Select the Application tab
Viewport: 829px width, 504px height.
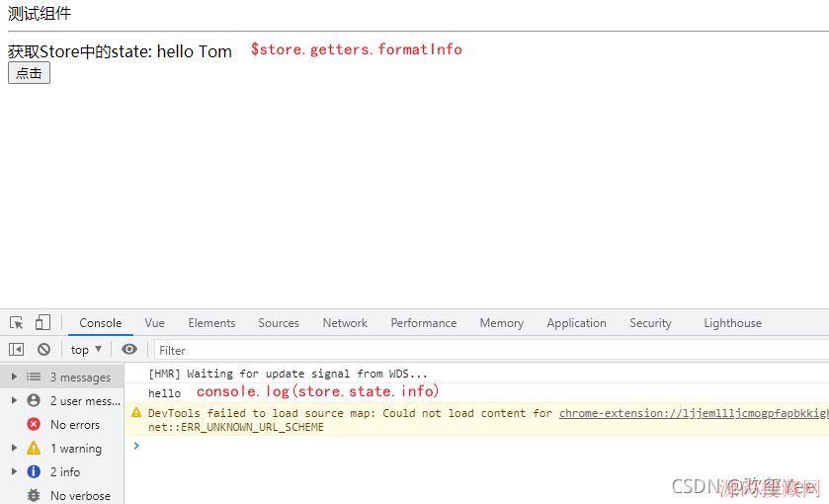(576, 322)
